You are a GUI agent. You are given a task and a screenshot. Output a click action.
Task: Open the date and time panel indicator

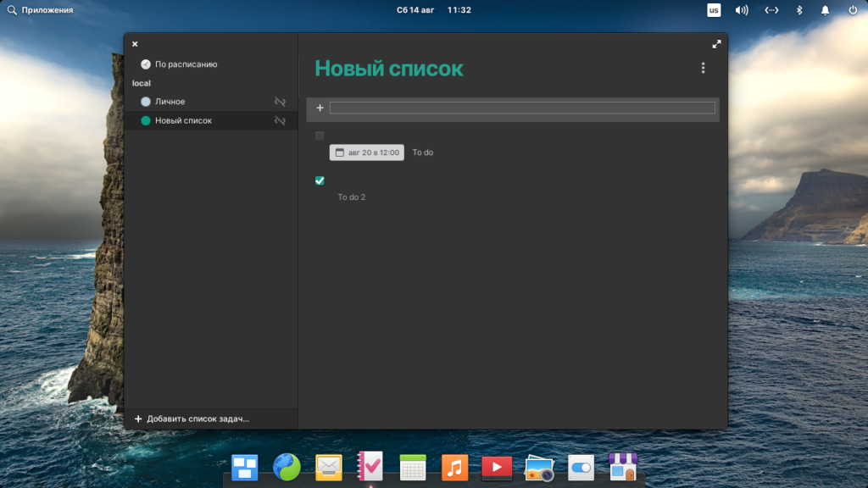tap(433, 10)
